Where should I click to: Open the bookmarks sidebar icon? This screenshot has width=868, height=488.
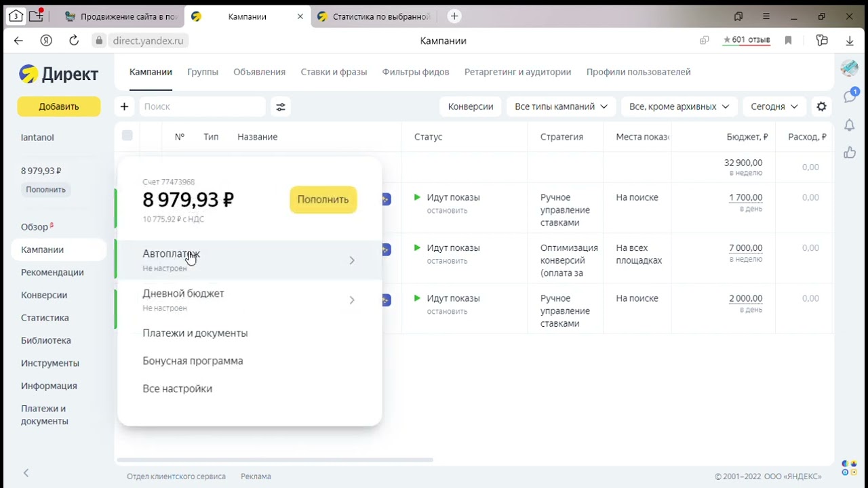tap(738, 16)
